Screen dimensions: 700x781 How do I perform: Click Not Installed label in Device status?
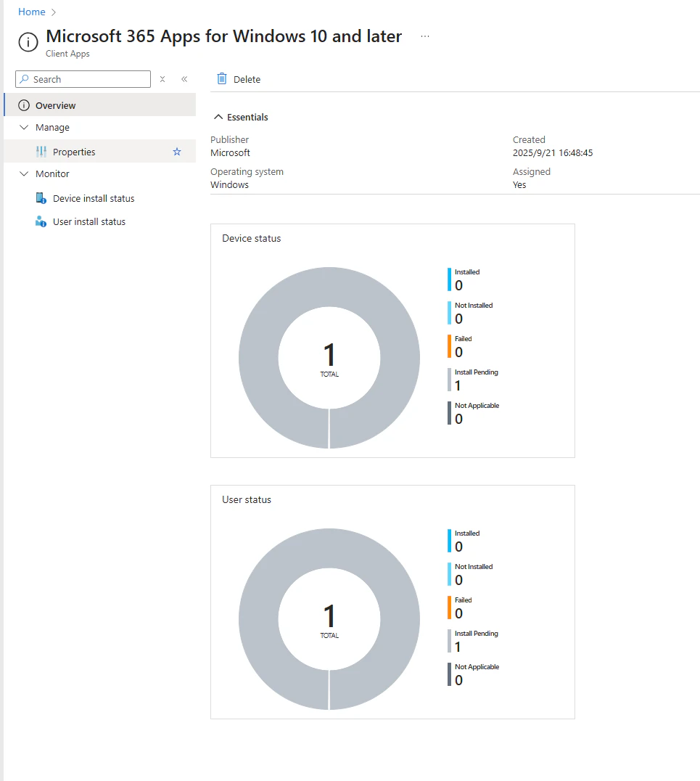click(x=474, y=306)
